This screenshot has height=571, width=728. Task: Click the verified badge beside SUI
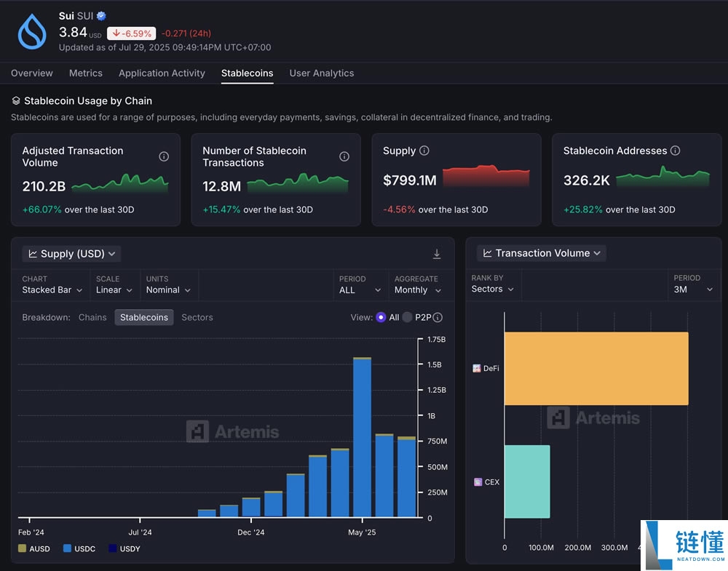click(x=101, y=16)
